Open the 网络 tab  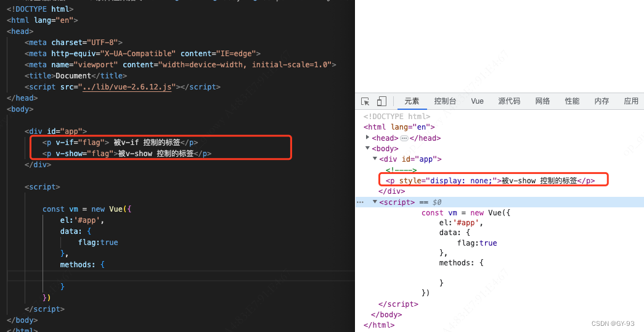tap(542, 101)
